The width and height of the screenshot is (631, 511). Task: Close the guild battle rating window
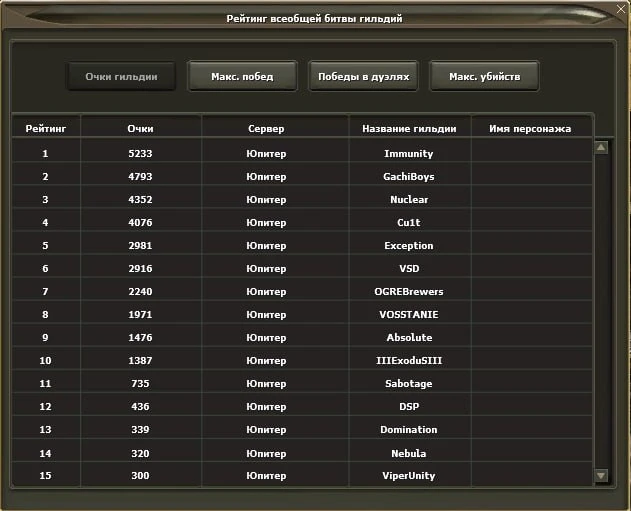tap(621, 9)
